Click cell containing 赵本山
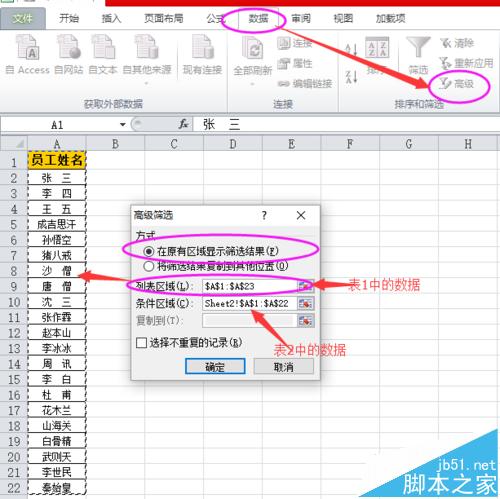The image size is (500, 499). click(x=57, y=333)
